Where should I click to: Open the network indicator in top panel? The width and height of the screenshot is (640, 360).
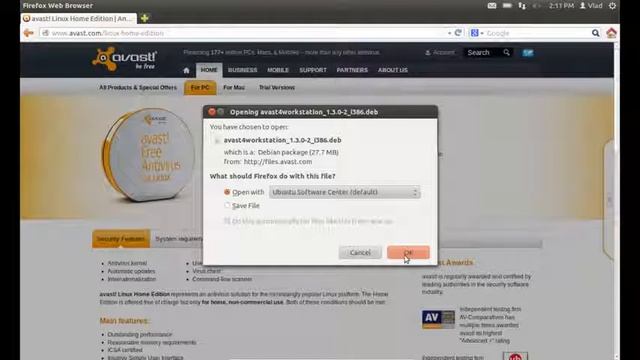click(522, 6)
